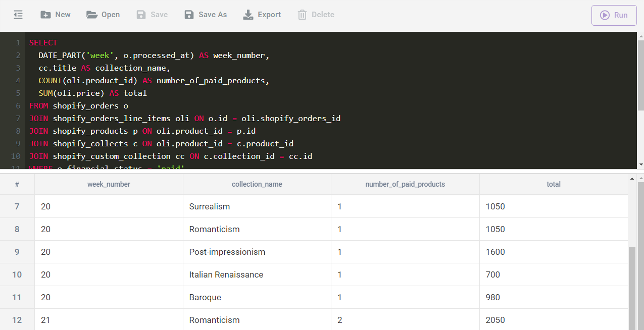
Task: Collapse the sidebar with the indent icon
Action: click(x=18, y=15)
